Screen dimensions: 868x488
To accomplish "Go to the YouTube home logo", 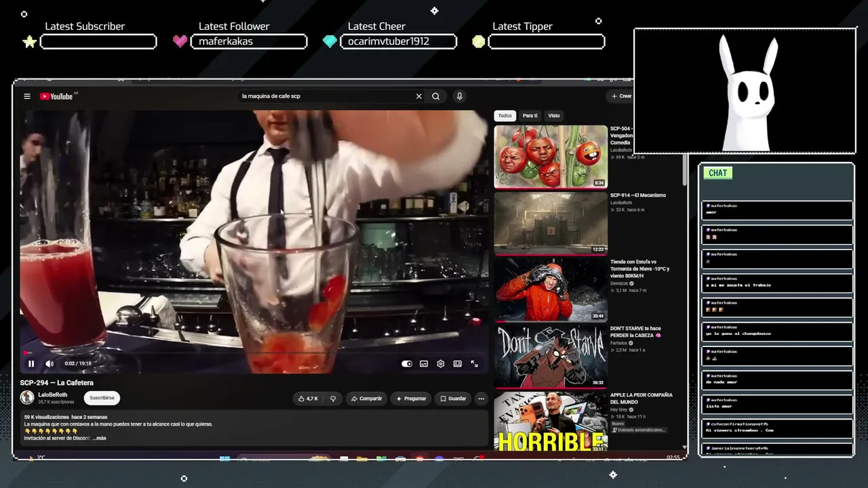I will [56, 96].
